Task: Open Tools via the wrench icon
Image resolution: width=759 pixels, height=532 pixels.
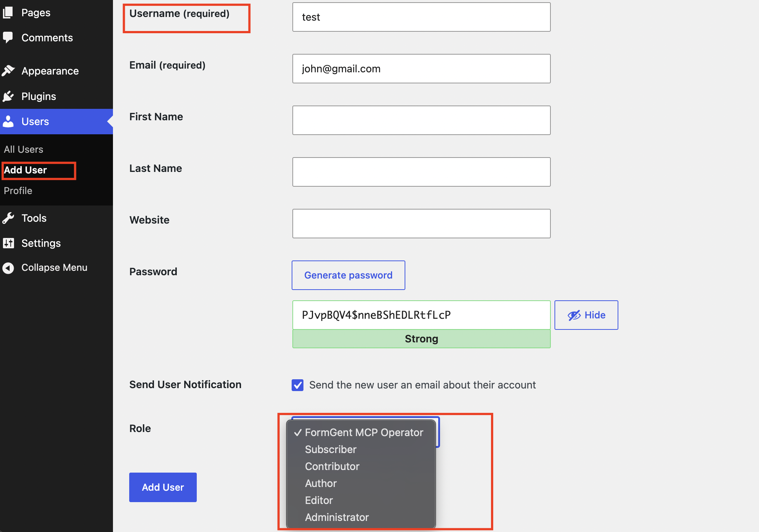Action: click(x=8, y=218)
